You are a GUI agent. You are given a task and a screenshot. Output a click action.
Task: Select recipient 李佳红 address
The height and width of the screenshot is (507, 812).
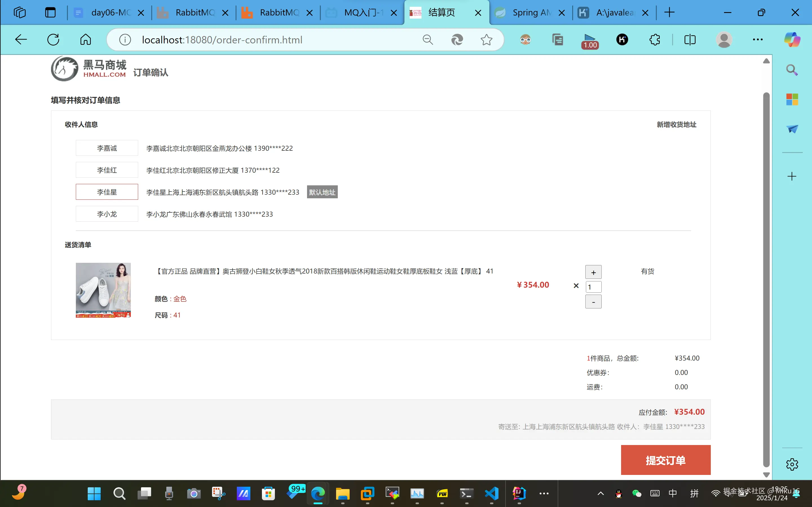[x=107, y=170]
